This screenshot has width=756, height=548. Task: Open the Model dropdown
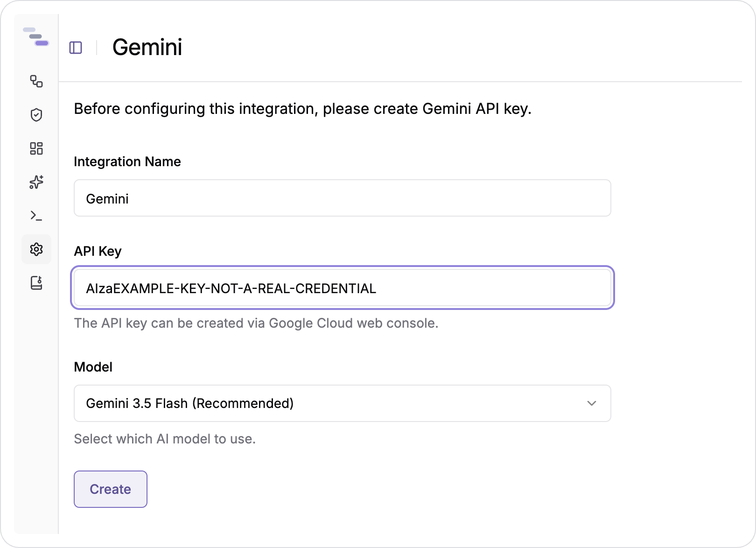(x=343, y=403)
